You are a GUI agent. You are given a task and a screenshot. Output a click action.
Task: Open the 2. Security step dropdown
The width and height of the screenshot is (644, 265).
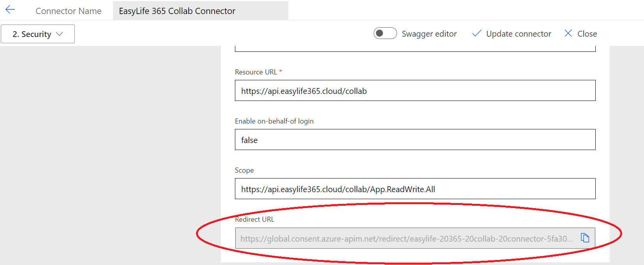(x=38, y=34)
